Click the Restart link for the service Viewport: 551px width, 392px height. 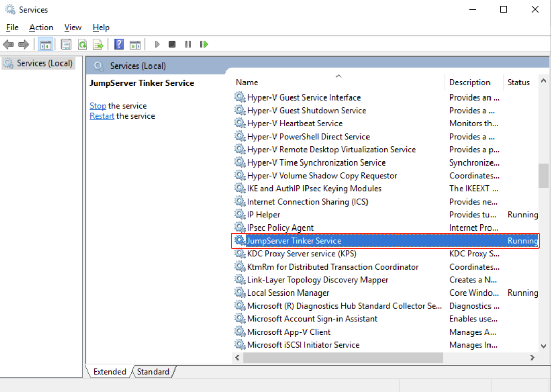point(102,116)
